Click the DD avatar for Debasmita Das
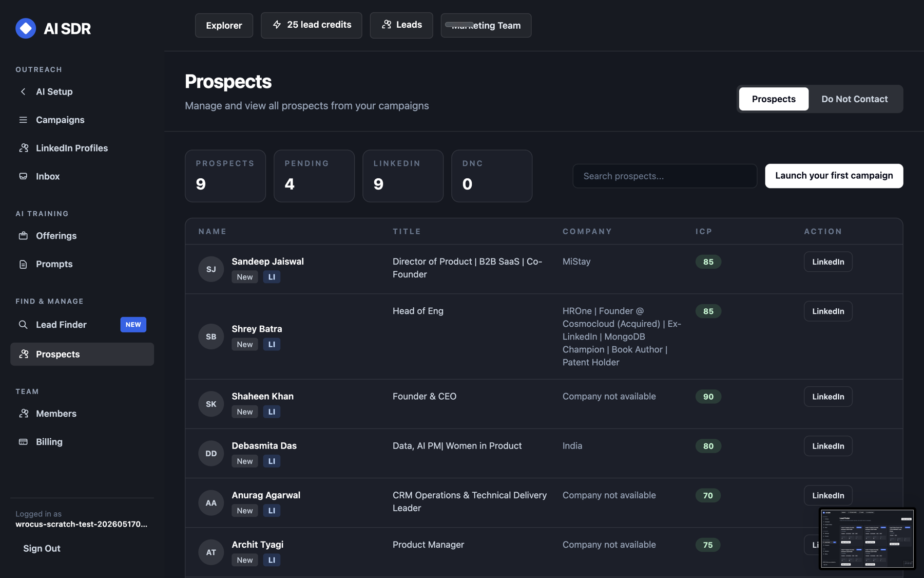Screen dimensions: 924x578 coord(211,453)
